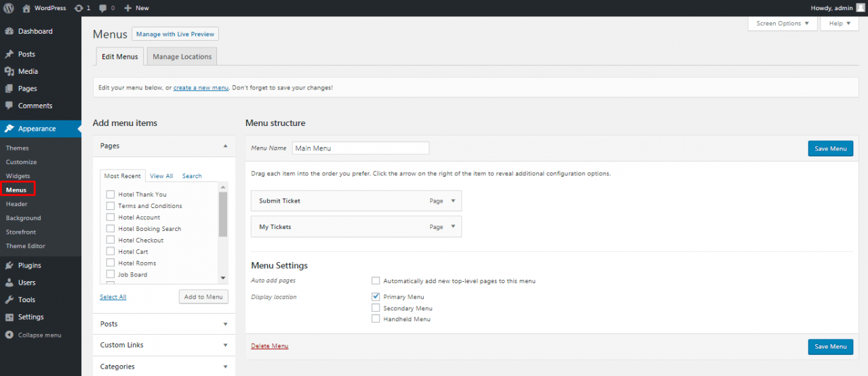Expand the My Tickets menu item options

(453, 227)
